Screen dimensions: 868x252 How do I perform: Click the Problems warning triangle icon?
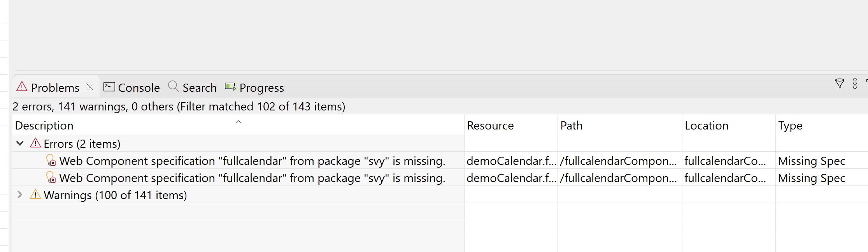(x=22, y=86)
